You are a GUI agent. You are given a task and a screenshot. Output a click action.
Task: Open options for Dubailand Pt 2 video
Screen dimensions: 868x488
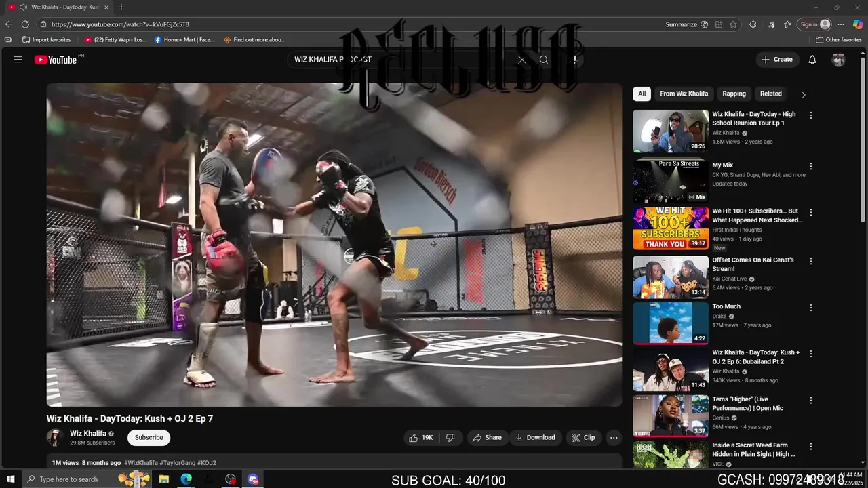[810, 354]
